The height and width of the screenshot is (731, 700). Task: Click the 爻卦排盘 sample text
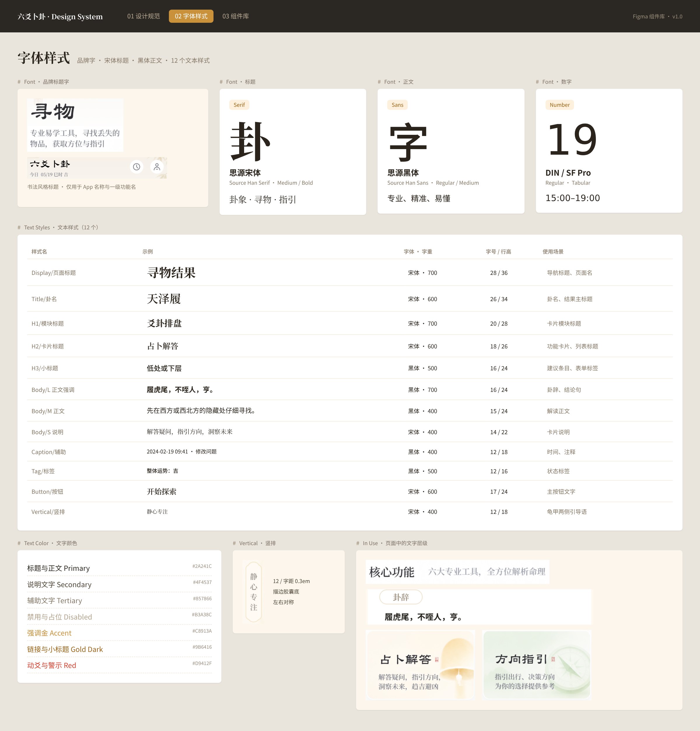(164, 323)
